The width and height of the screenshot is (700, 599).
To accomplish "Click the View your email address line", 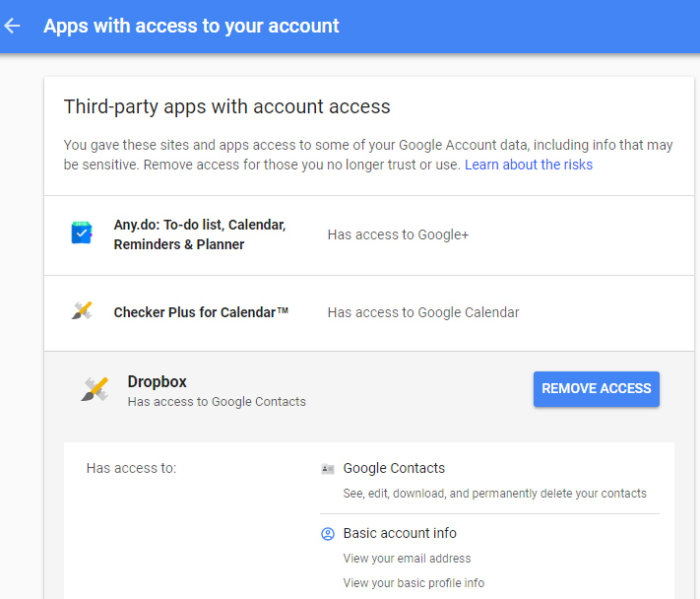I will [x=407, y=558].
